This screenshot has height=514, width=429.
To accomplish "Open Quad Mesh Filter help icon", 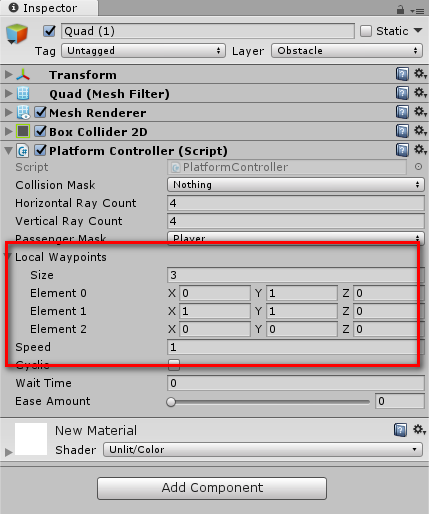I will [402, 93].
